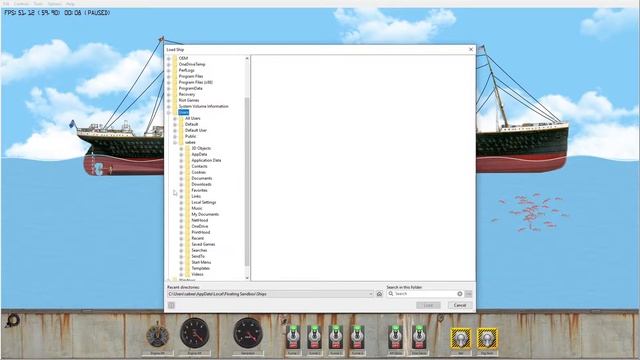Select the SendTo folder
This screenshot has height=360, width=640.
(x=198, y=256)
